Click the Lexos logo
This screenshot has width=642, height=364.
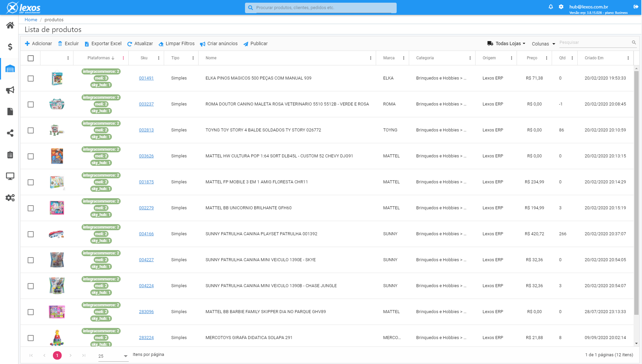click(x=24, y=7)
